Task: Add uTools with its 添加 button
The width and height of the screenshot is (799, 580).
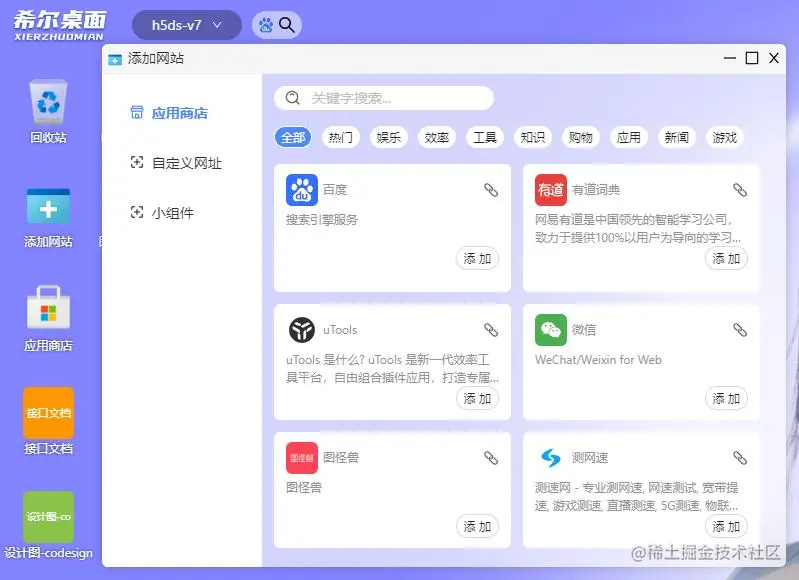Action: tap(477, 398)
